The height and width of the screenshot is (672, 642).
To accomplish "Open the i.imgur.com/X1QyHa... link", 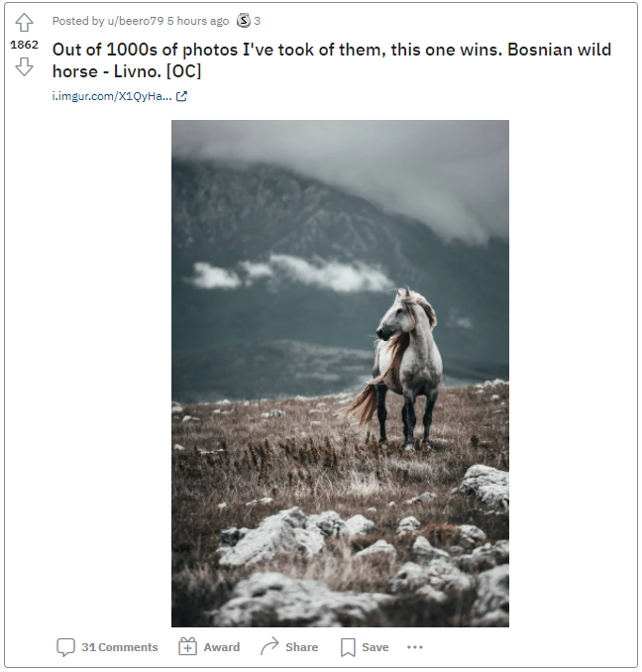I will 112,96.
